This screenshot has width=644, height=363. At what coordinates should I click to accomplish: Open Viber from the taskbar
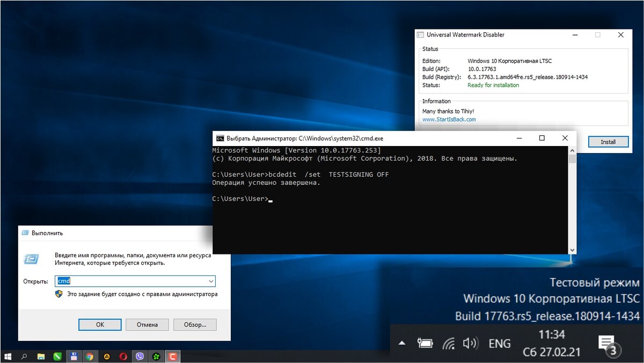(140, 357)
